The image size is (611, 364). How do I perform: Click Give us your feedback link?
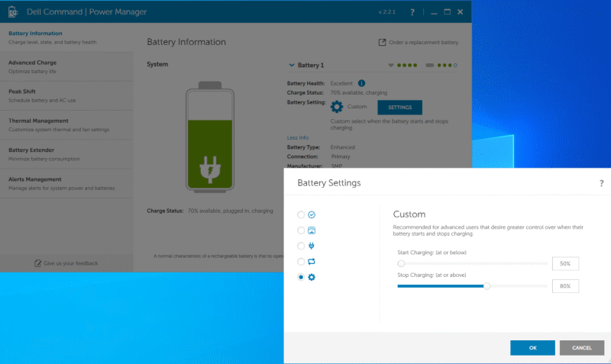click(71, 263)
